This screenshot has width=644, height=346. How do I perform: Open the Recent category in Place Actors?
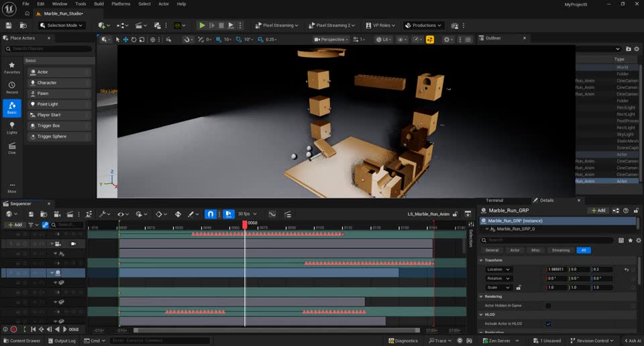(x=12, y=88)
